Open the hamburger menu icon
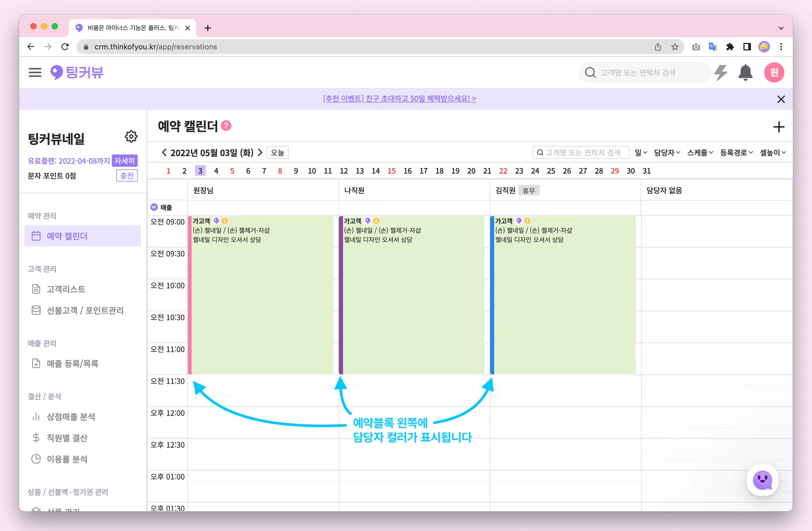Viewport: 812px width, 531px height. coord(35,73)
